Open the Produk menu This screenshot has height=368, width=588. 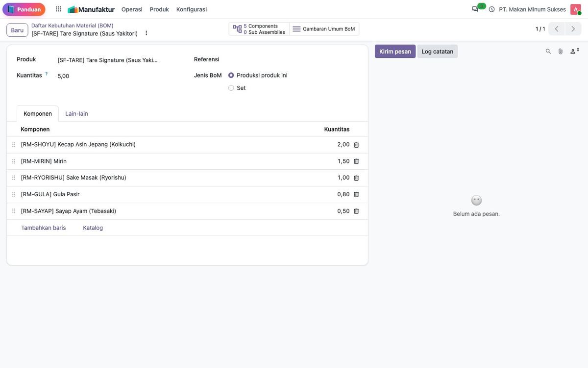pos(159,9)
